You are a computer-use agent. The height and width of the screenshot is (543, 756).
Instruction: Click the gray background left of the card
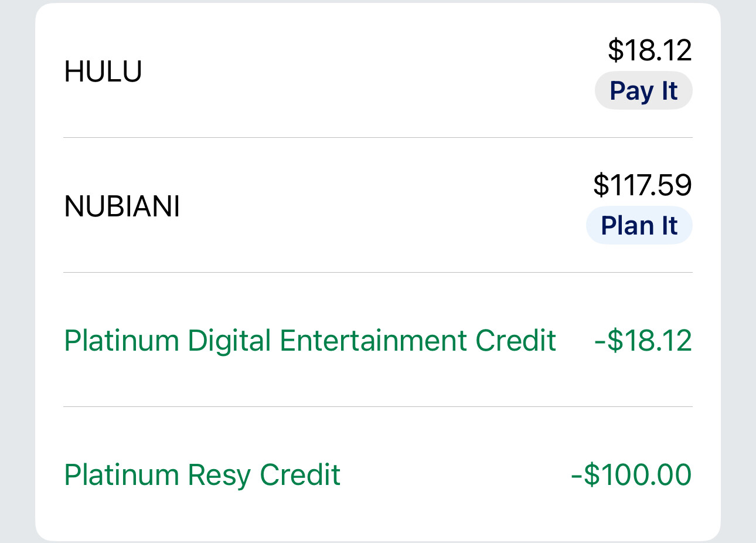[17, 270]
